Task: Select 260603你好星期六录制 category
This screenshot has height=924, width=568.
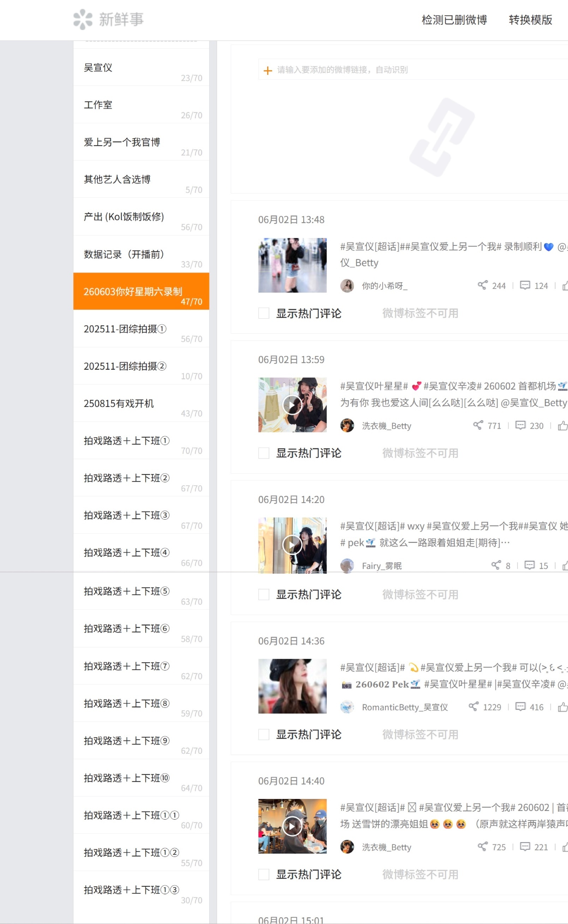Action: pos(141,291)
